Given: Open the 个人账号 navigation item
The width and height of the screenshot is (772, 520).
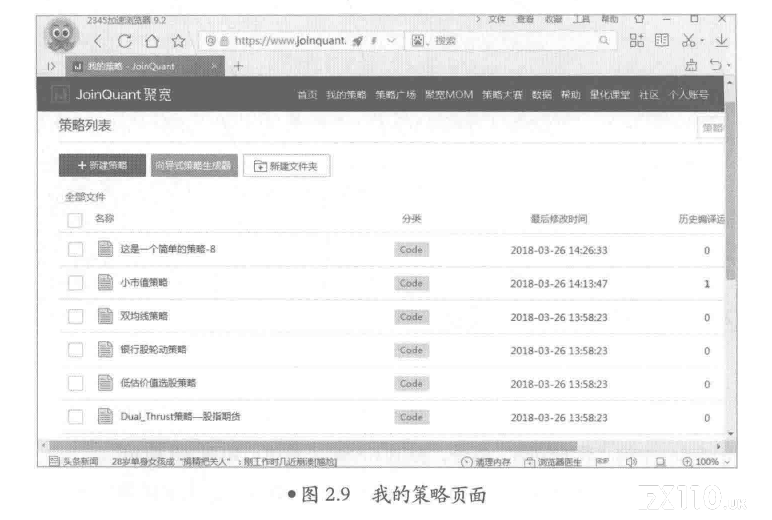Looking at the screenshot, I should coord(688,95).
